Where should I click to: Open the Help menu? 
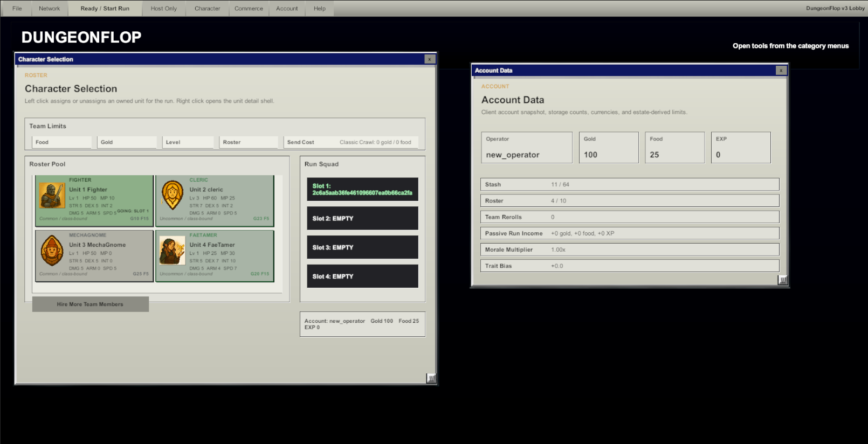click(320, 9)
